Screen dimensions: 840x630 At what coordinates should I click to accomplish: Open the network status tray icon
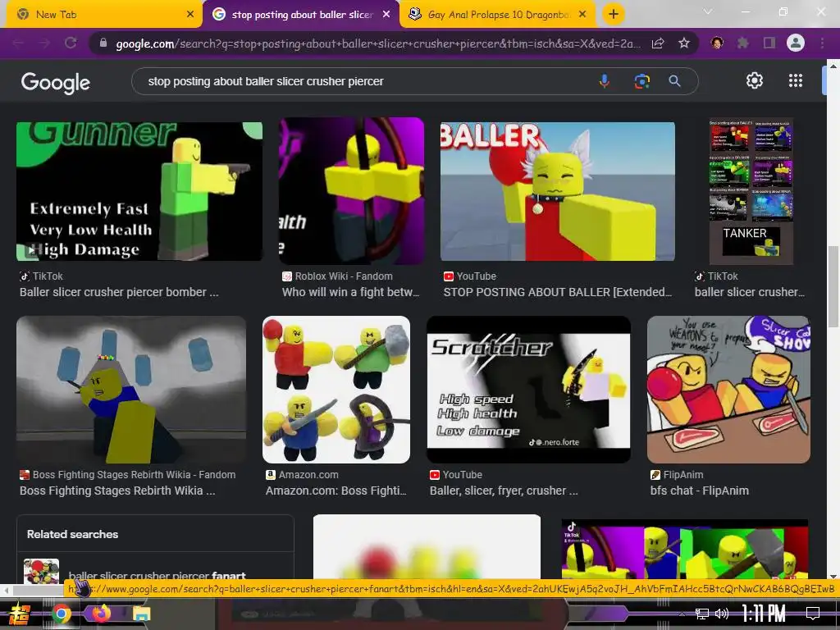click(x=701, y=614)
